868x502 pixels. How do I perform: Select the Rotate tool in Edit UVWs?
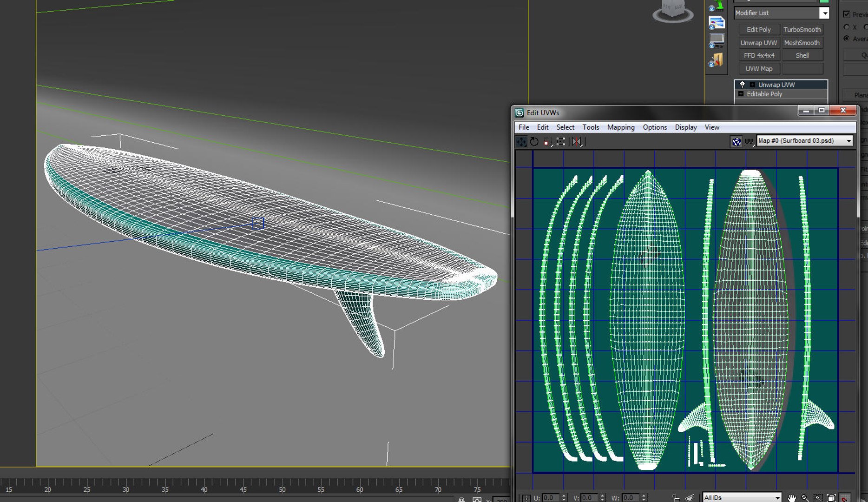click(x=534, y=141)
